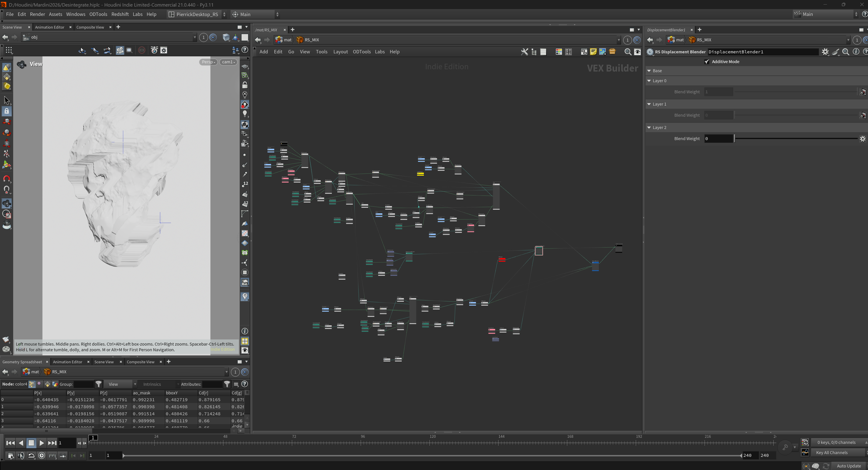The height and width of the screenshot is (470, 868).
Task: Open the Redshift menu
Action: click(x=120, y=14)
